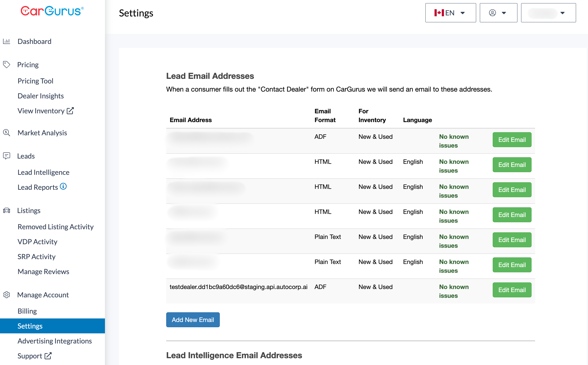
Task: Click the View Inventory external link icon
Action: [x=70, y=110]
